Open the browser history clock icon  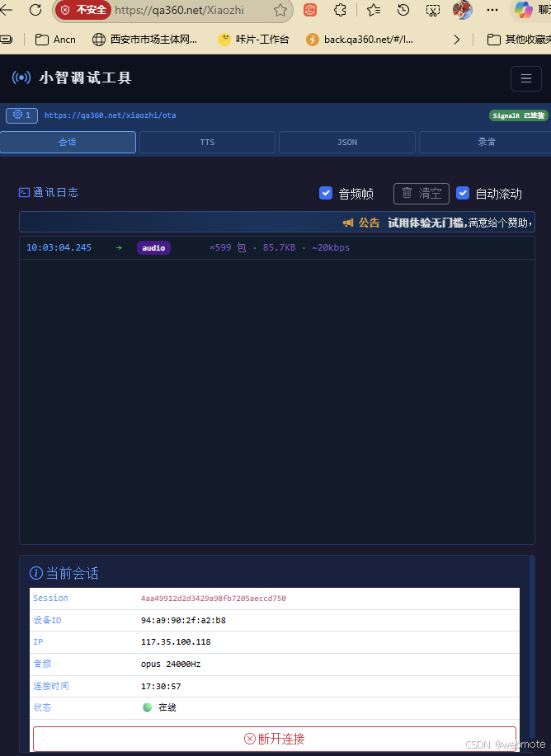point(403,10)
